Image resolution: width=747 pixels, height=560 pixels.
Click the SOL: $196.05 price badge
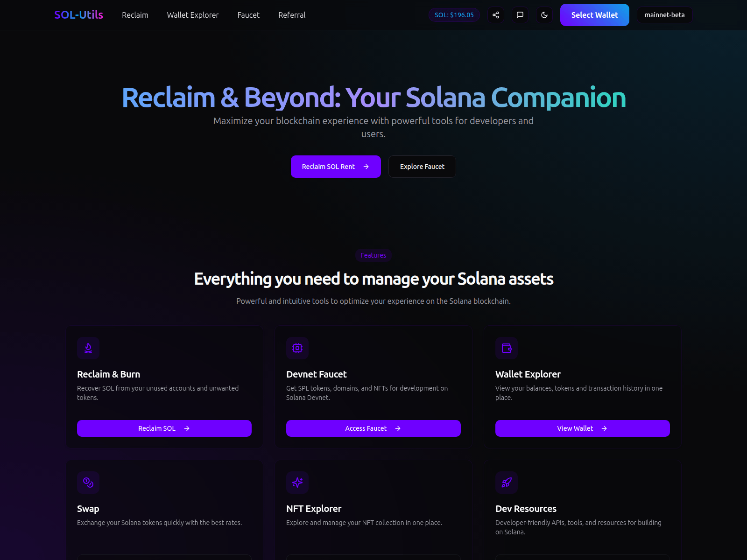click(454, 15)
